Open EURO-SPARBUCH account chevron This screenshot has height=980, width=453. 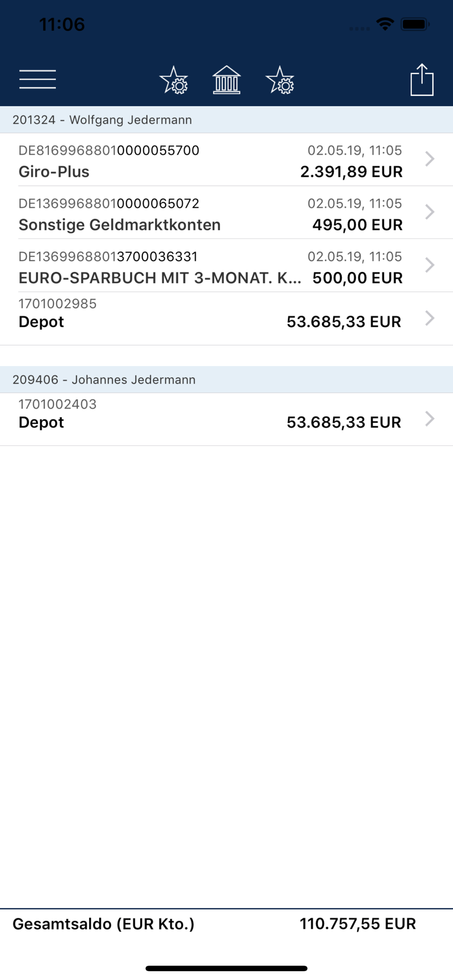point(430,265)
